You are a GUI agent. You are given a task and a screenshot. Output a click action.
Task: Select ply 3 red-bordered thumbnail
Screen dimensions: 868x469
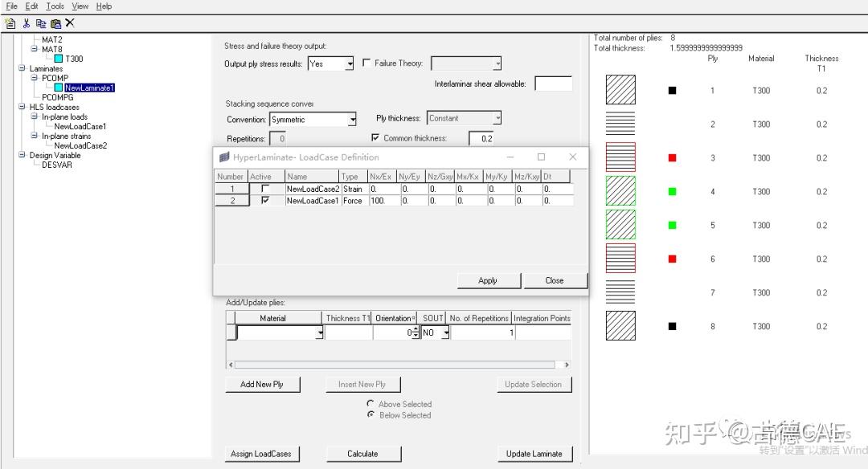click(620, 157)
